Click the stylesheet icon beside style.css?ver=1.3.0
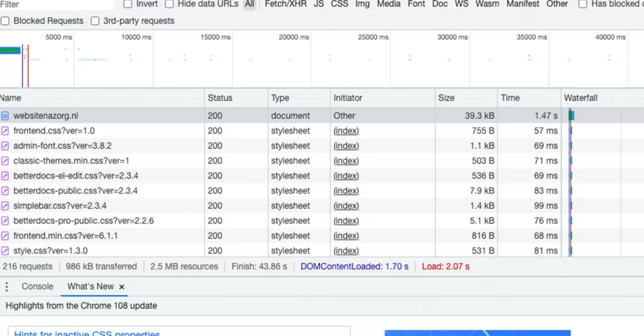 click(4, 251)
